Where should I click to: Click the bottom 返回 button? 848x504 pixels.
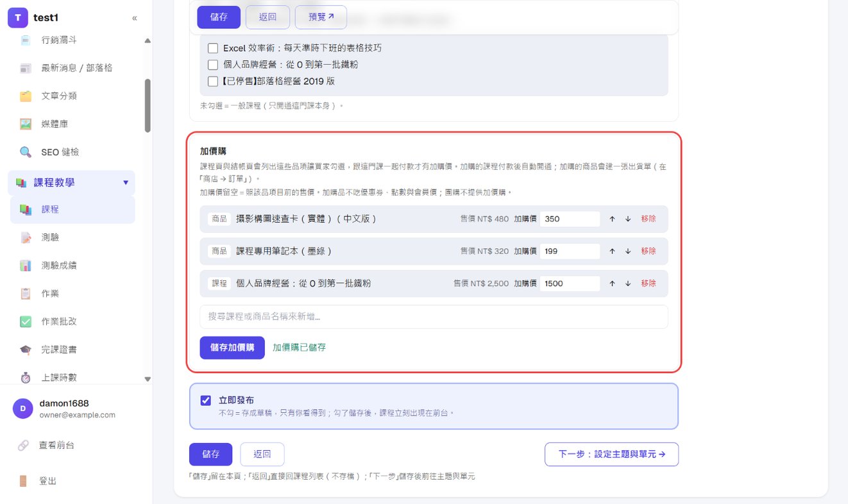[x=262, y=454]
